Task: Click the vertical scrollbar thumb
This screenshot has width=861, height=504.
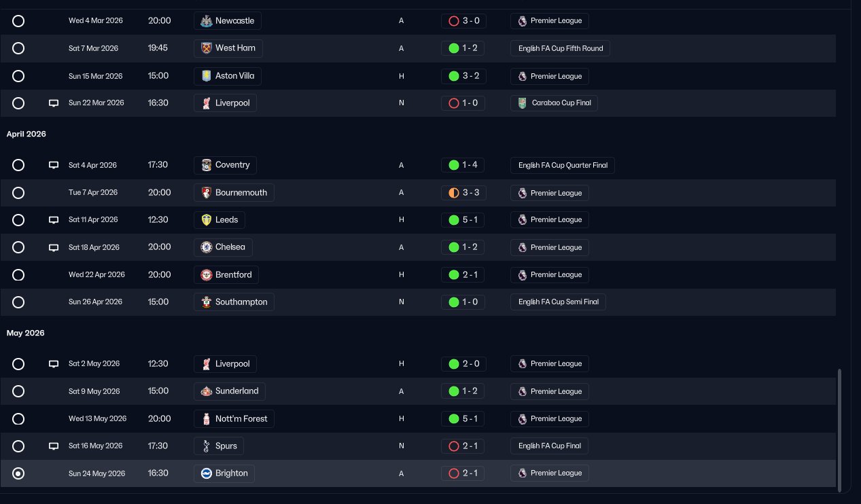Action: (x=840, y=428)
